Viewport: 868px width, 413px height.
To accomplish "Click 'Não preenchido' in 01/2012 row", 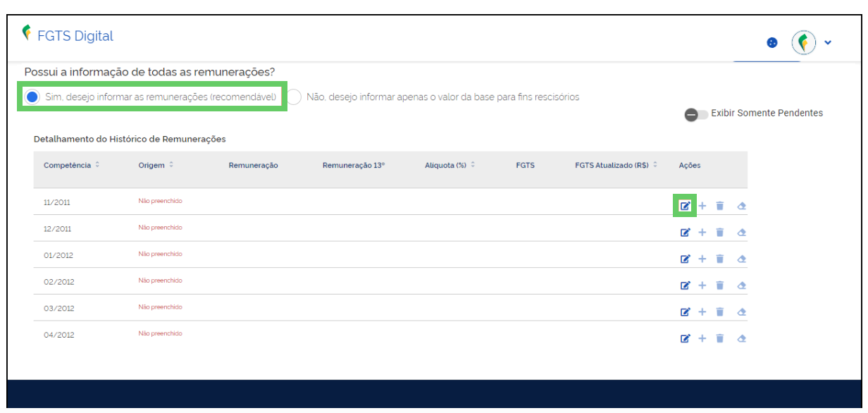I will (x=160, y=254).
